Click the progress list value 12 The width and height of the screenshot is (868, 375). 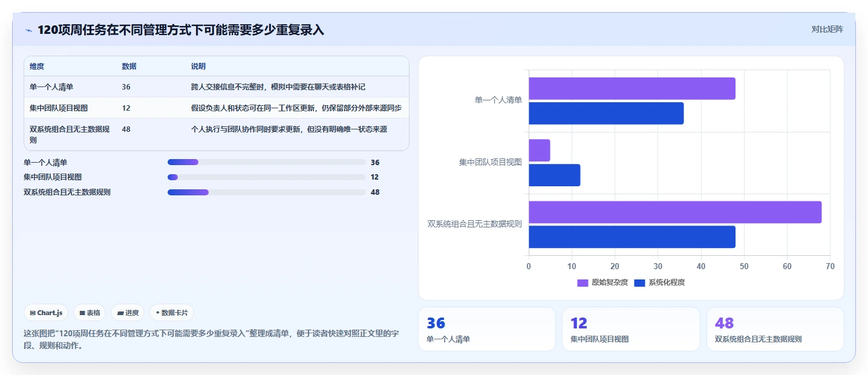click(375, 177)
